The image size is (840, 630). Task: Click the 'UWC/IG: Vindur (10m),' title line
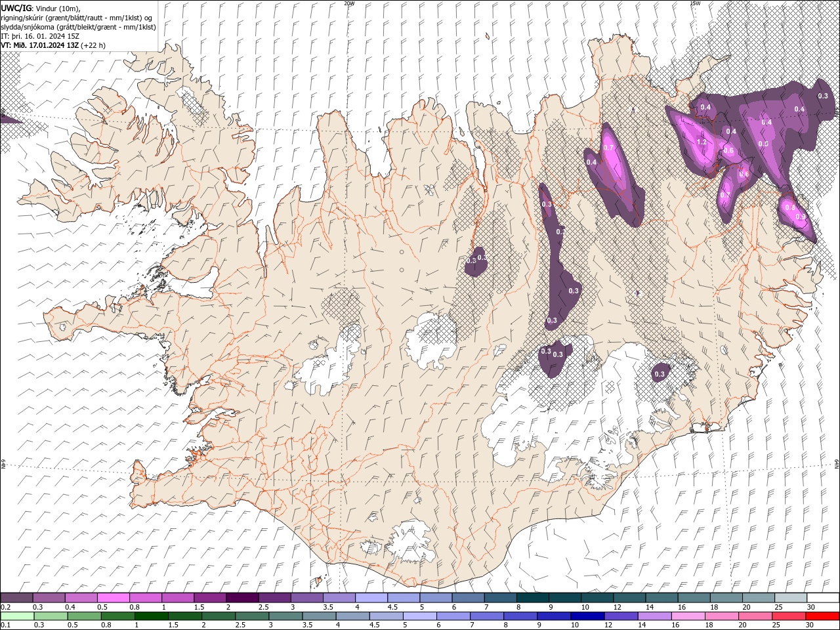point(40,8)
